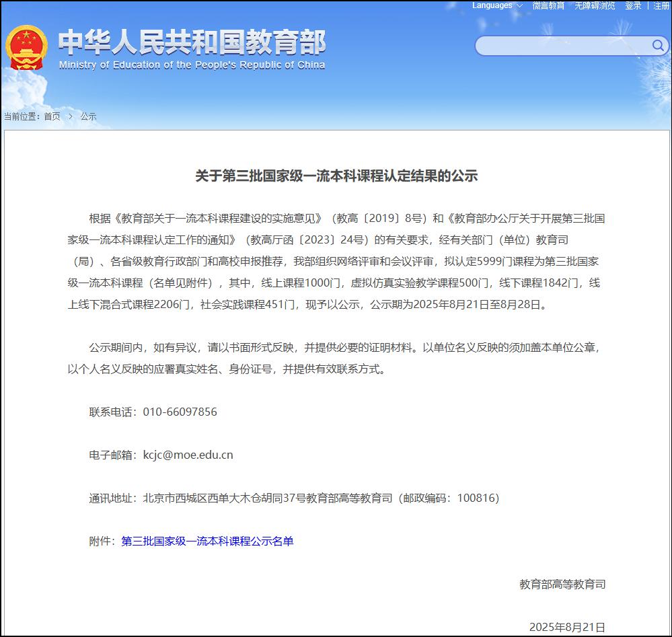Image resolution: width=672 pixels, height=637 pixels.
Task: Click the magnifier search icon
Action: 657,45
